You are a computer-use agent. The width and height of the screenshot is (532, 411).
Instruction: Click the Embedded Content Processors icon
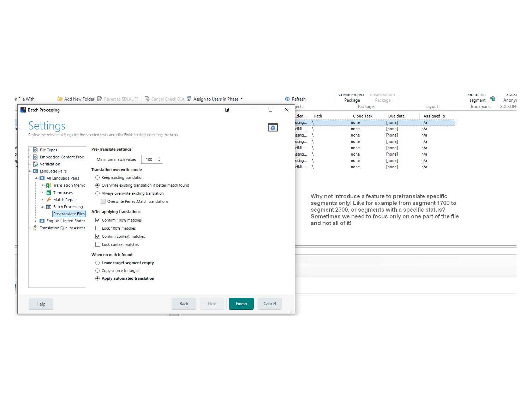[x=35, y=157]
